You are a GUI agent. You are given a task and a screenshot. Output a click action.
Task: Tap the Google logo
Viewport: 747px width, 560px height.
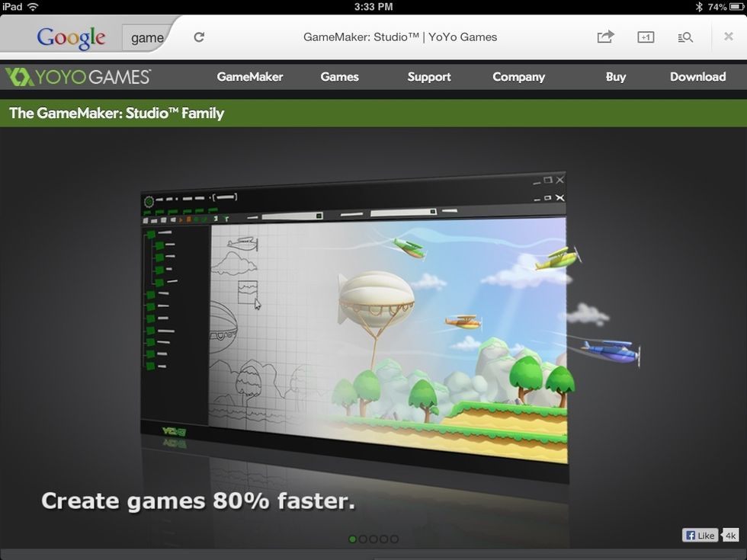tap(71, 37)
